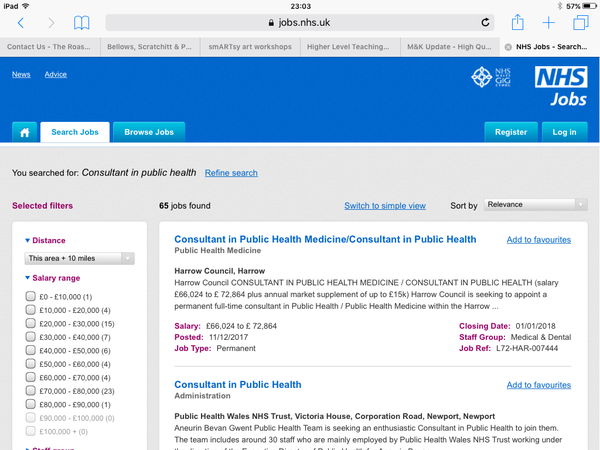This screenshot has height=450, width=600.
Task: Open the Safari share sheet icon
Action: point(517,22)
